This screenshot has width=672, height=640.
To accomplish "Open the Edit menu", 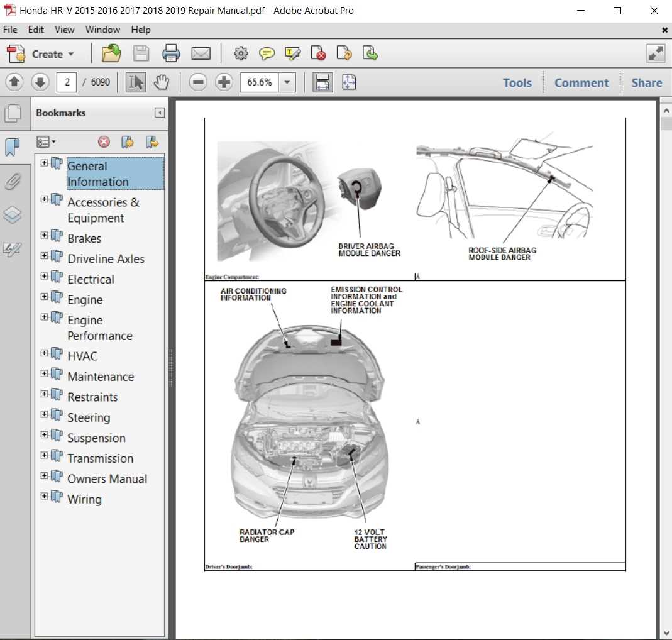I will [x=36, y=30].
